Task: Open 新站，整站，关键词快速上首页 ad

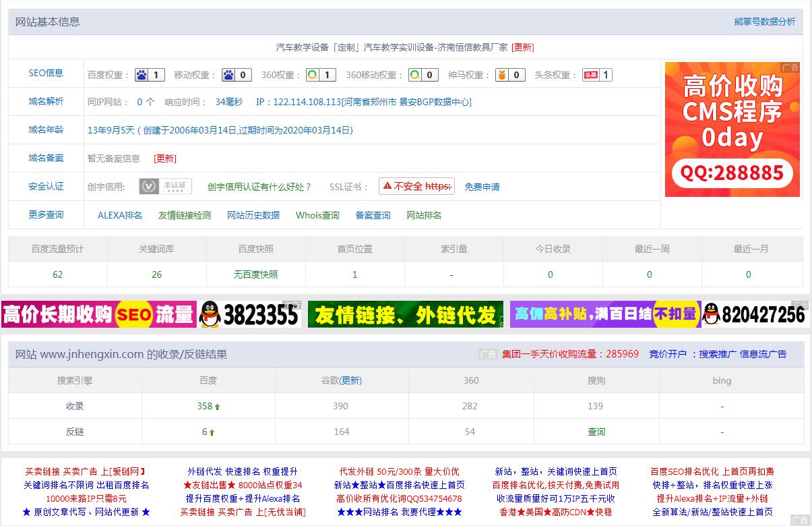Action: click(x=556, y=471)
